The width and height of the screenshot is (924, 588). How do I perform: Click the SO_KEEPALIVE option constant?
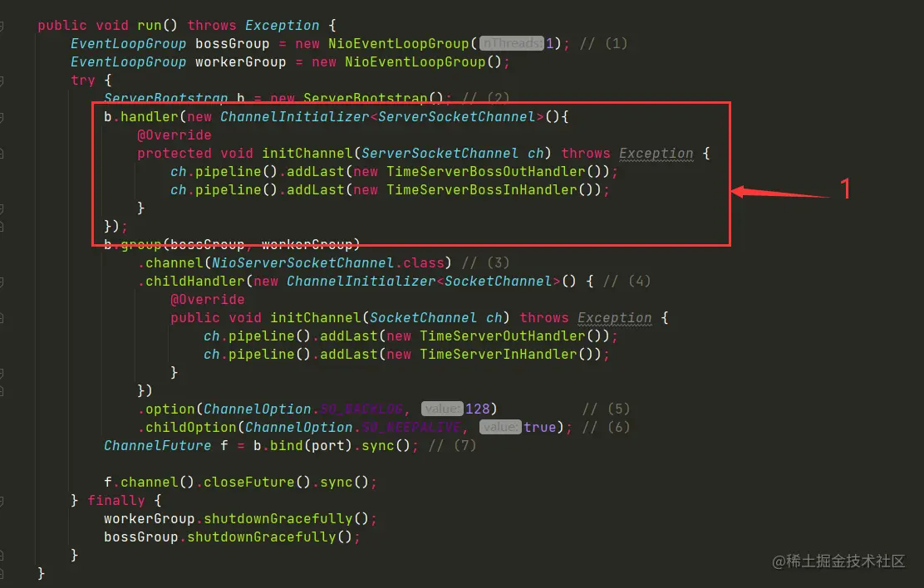click(410, 427)
